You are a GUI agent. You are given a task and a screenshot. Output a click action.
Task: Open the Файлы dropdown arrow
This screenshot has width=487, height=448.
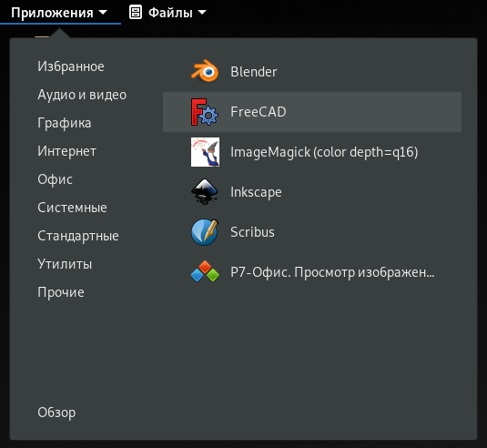point(202,13)
